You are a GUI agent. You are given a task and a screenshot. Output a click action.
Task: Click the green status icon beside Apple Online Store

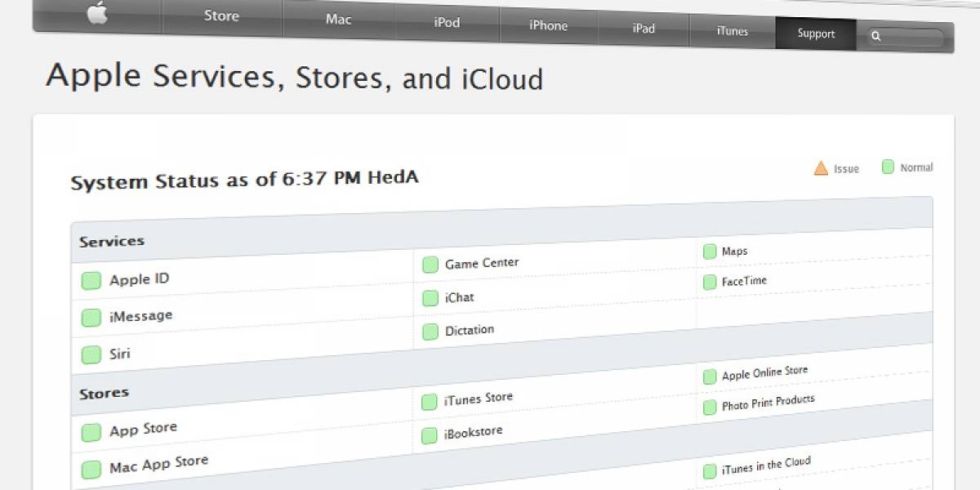click(710, 376)
